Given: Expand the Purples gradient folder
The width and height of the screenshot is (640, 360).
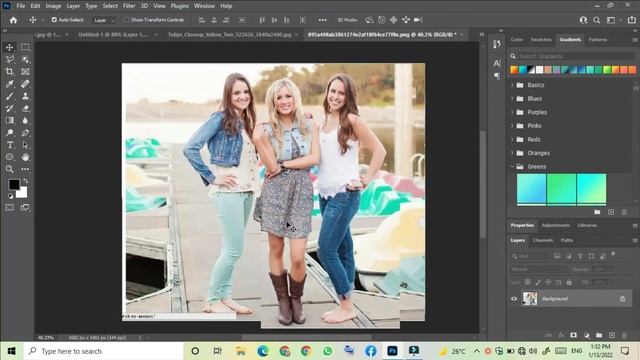Looking at the screenshot, I should coord(512,112).
